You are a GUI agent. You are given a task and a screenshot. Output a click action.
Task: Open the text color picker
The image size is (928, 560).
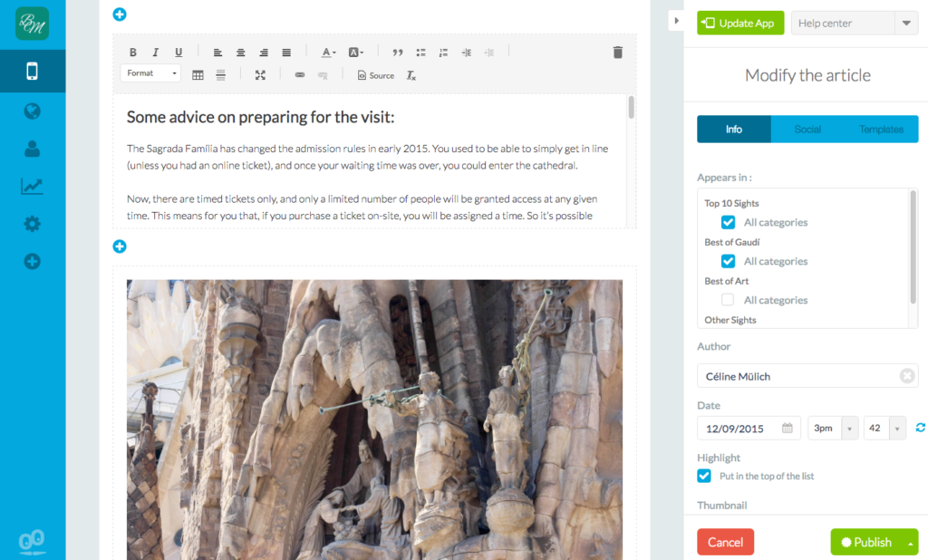(x=327, y=52)
